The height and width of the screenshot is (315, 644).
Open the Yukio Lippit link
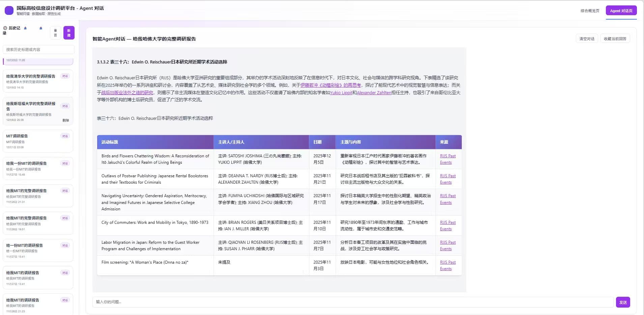coord(341,93)
